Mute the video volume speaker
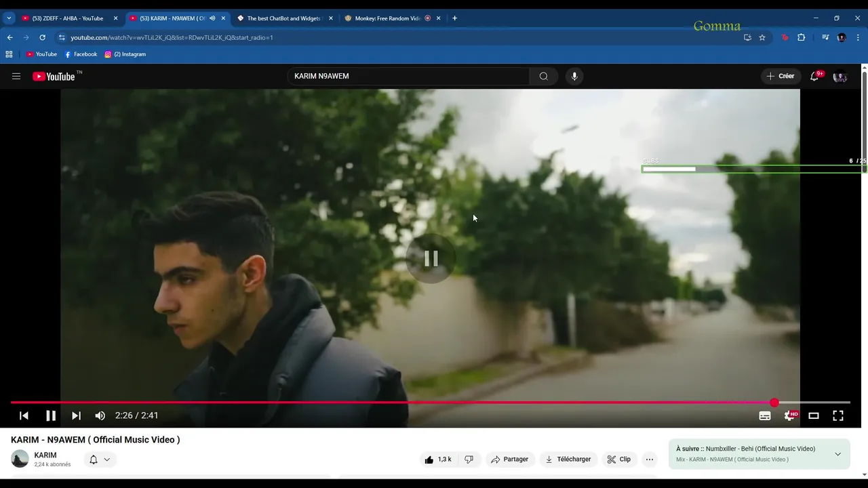The width and height of the screenshot is (868, 488). click(x=100, y=415)
